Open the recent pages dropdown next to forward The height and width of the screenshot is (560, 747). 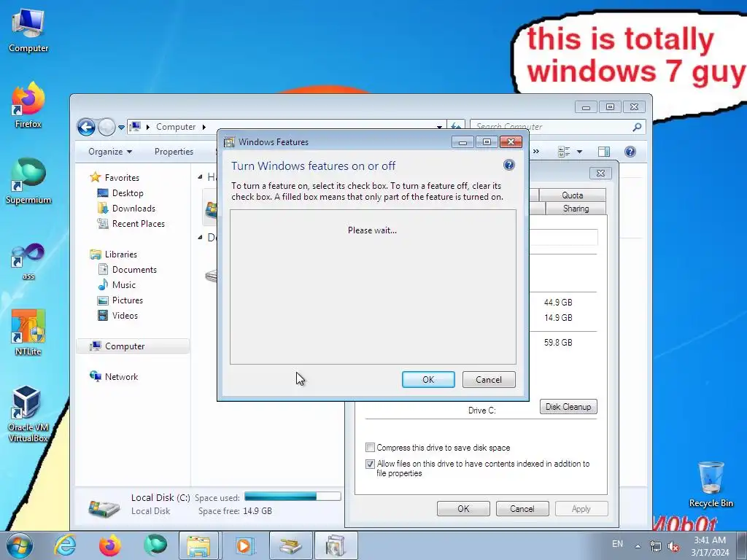(x=122, y=127)
